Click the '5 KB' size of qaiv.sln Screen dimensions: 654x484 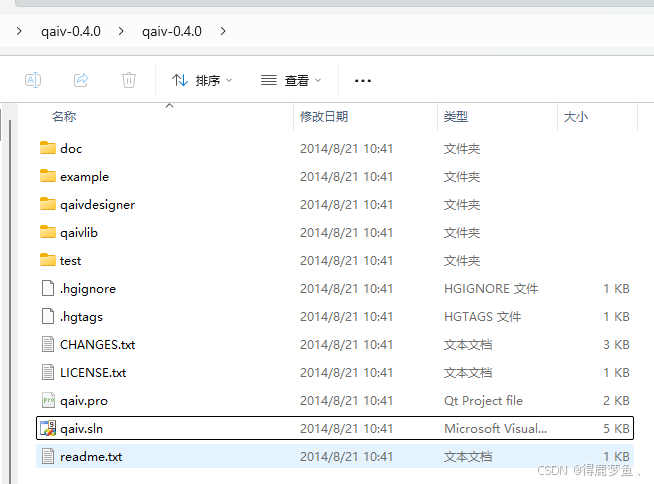[x=616, y=429]
